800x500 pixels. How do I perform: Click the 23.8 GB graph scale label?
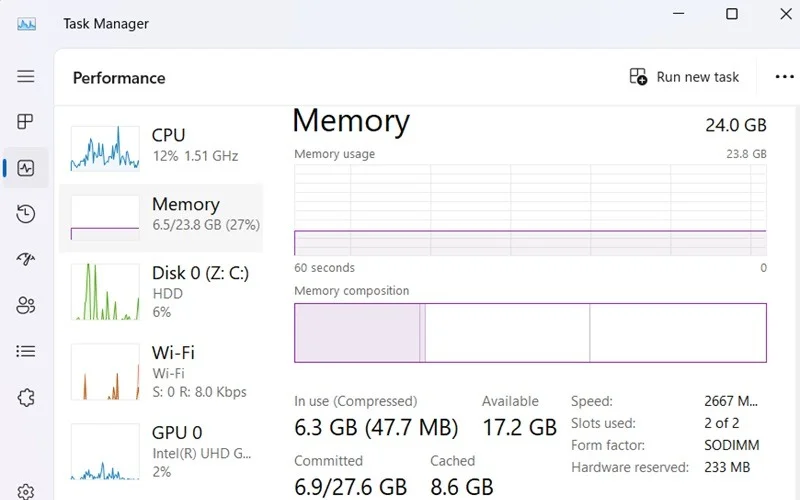tap(746, 154)
